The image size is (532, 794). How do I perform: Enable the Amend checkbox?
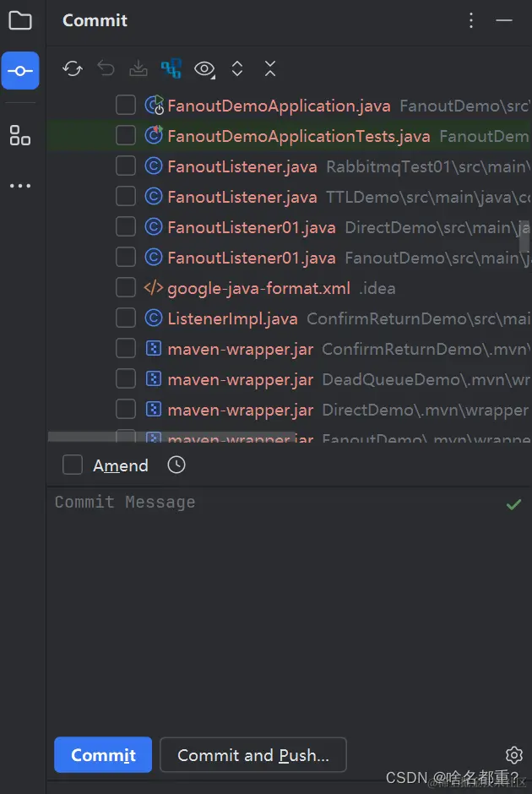(x=73, y=465)
